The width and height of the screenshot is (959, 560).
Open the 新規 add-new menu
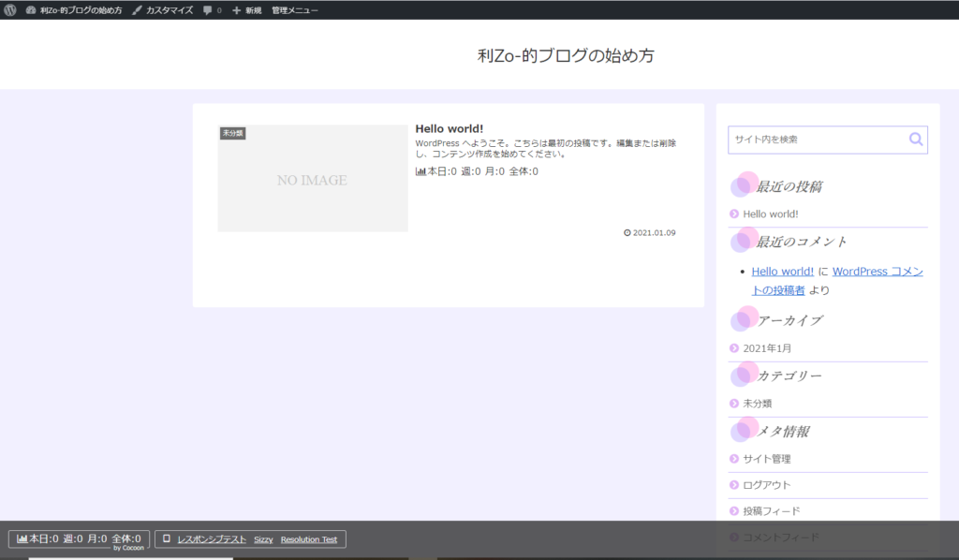[247, 9]
